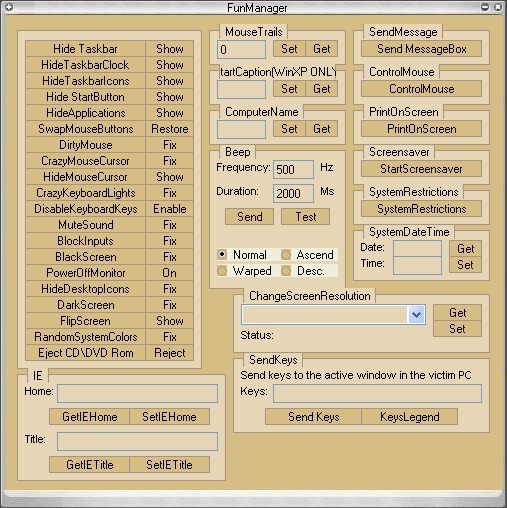
Task: Click Enable next to DisableKeyboardKeys
Action: pyautogui.click(x=170, y=209)
